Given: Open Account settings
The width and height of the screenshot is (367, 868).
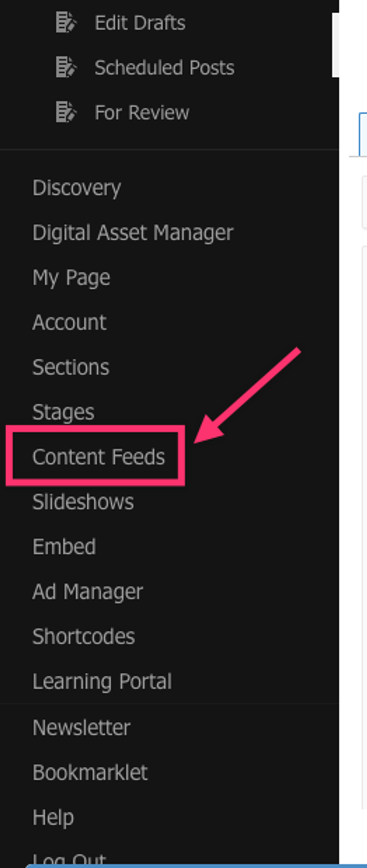Looking at the screenshot, I should click(69, 322).
